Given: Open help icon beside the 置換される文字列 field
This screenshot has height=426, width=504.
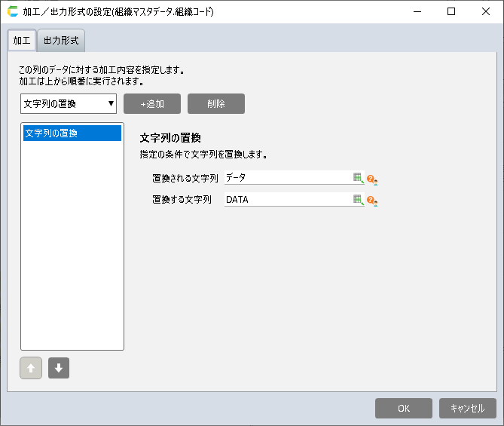Looking at the screenshot, I should coord(371,179).
